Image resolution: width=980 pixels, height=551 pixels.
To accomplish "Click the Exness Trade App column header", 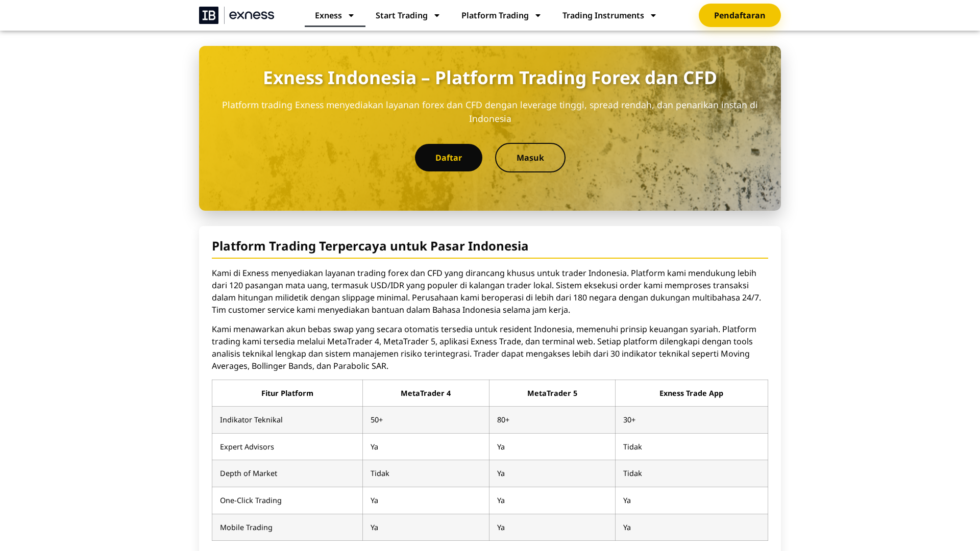I will pos(691,393).
